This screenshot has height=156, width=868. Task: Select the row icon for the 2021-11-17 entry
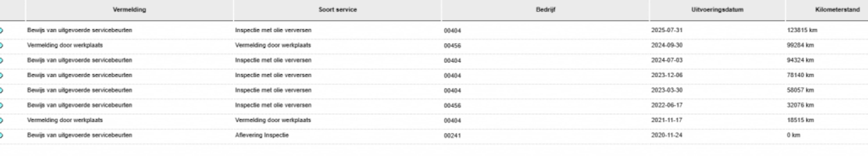pos(1,120)
